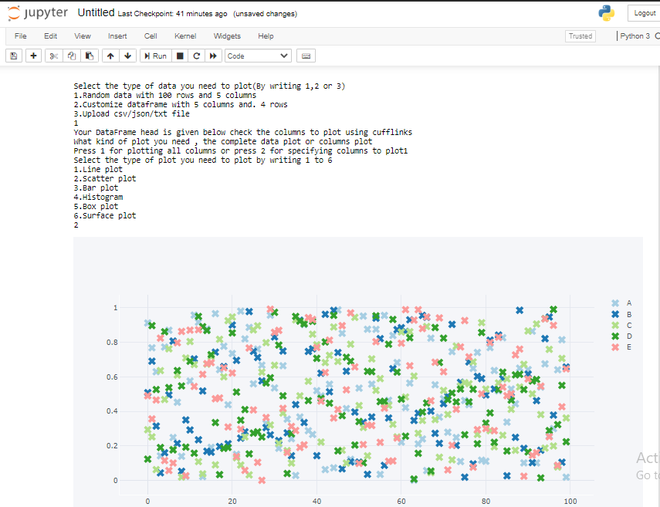Move selected cell up arrow

110,56
